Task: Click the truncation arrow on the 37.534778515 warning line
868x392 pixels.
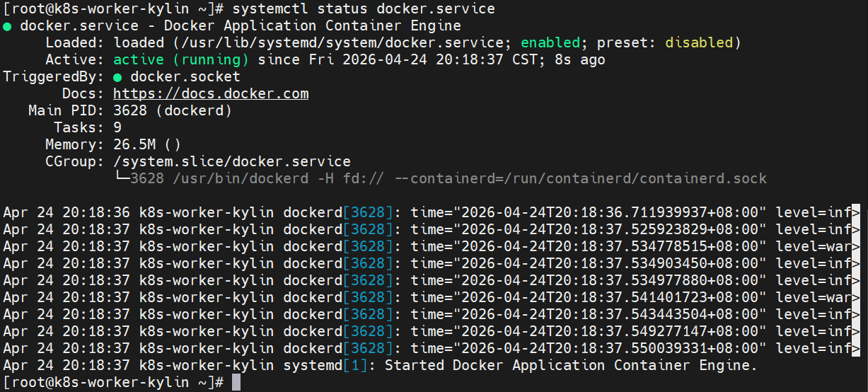Action: tap(855, 246)
